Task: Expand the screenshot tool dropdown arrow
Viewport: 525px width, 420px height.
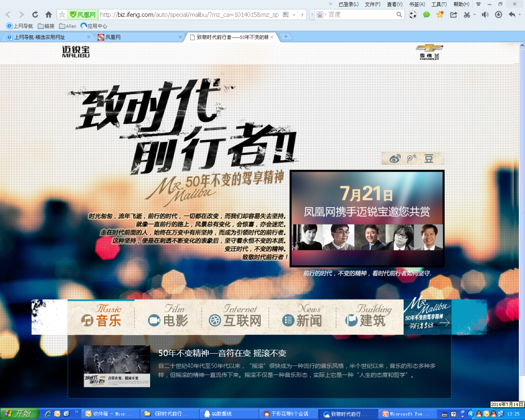Action: [x=475, y=15]
